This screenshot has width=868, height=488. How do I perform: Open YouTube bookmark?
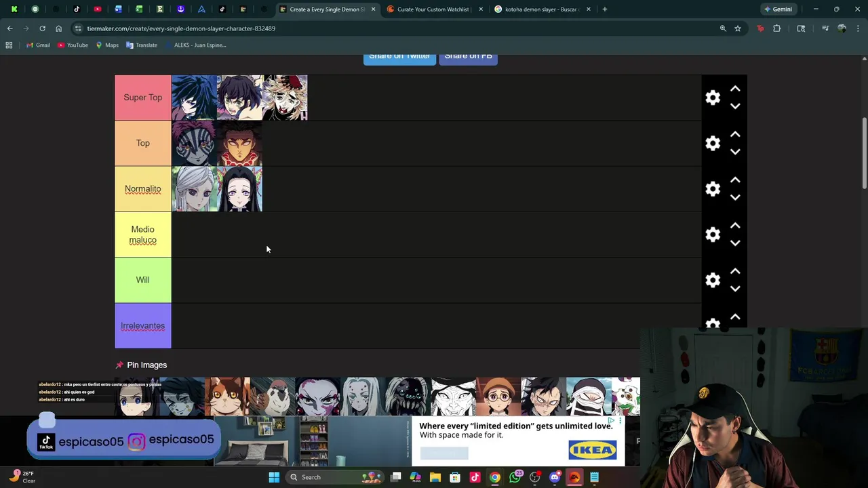pyautogui.click(x=73, y=45)
